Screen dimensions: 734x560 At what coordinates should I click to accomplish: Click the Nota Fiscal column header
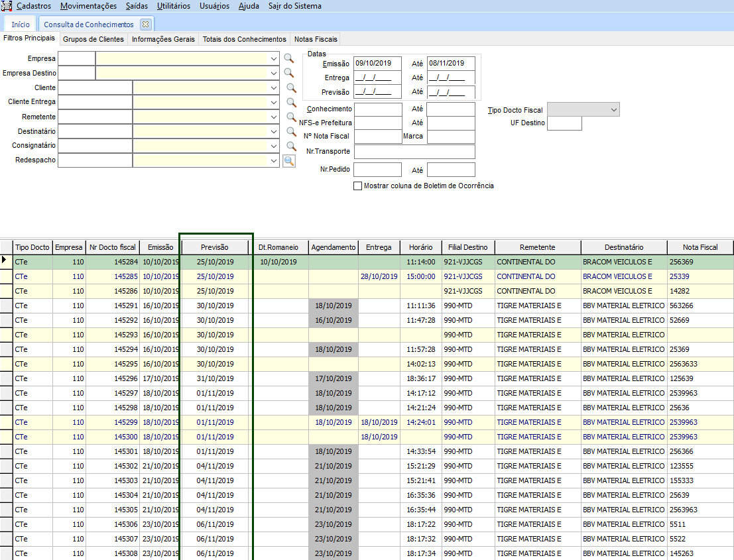pos(700,247)
